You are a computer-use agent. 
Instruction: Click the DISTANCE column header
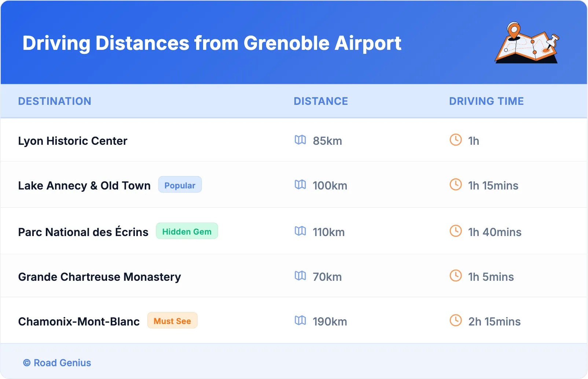point(321,101)
